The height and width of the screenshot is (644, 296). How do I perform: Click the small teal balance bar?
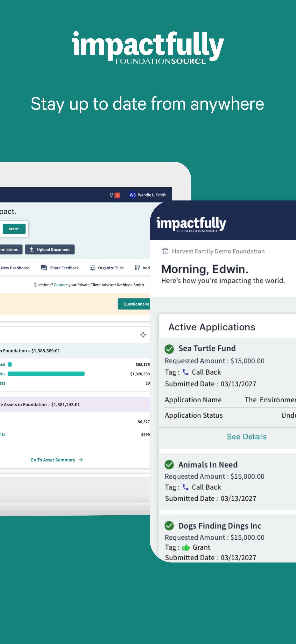pos(10,364)
